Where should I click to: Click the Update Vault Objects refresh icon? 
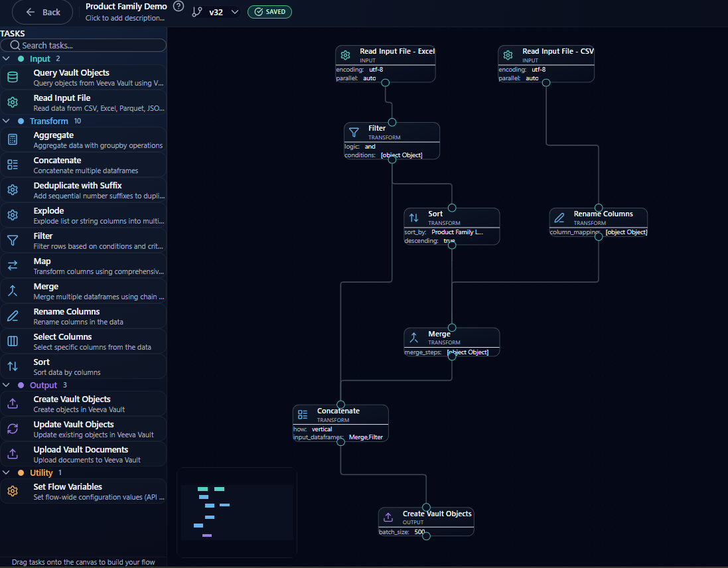pyautogui.click(x=13, y=429)
